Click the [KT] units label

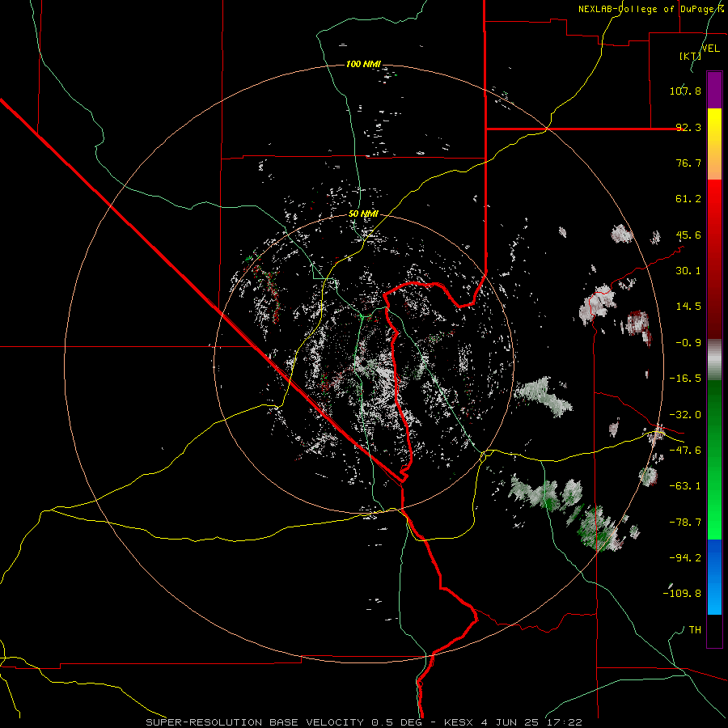point(690,56)
